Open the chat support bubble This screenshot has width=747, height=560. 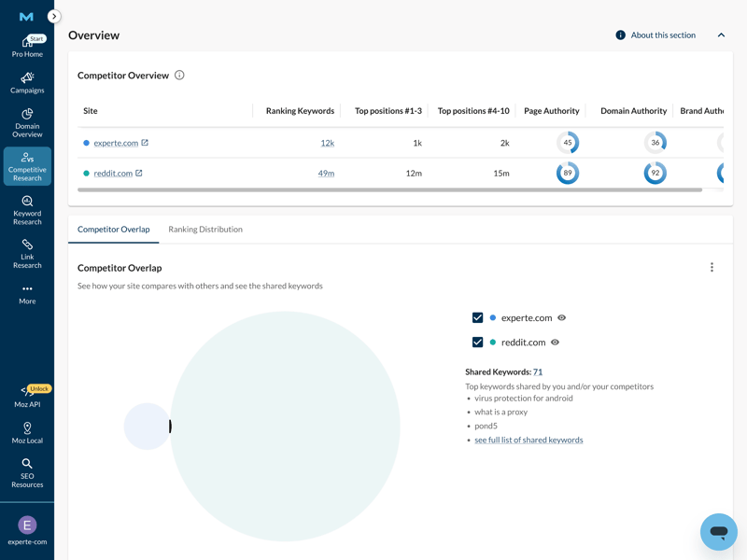718,532
